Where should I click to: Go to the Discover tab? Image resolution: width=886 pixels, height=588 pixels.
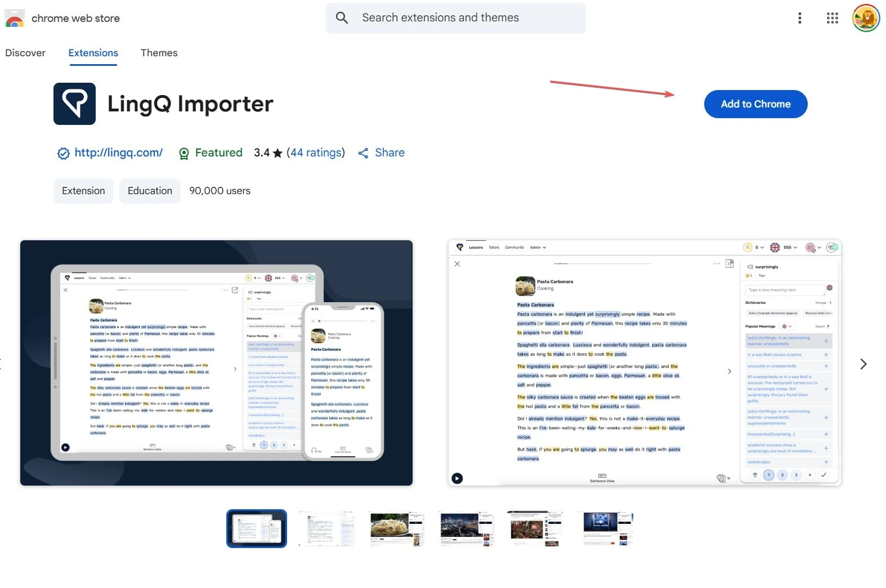pos(25,53)
